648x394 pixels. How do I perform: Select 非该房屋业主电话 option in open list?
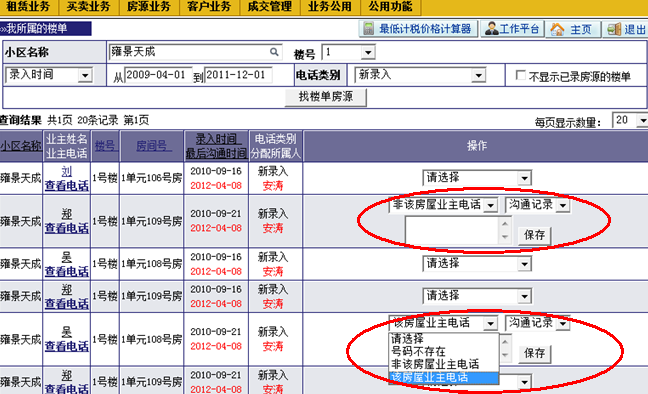[x=444, y=365]
